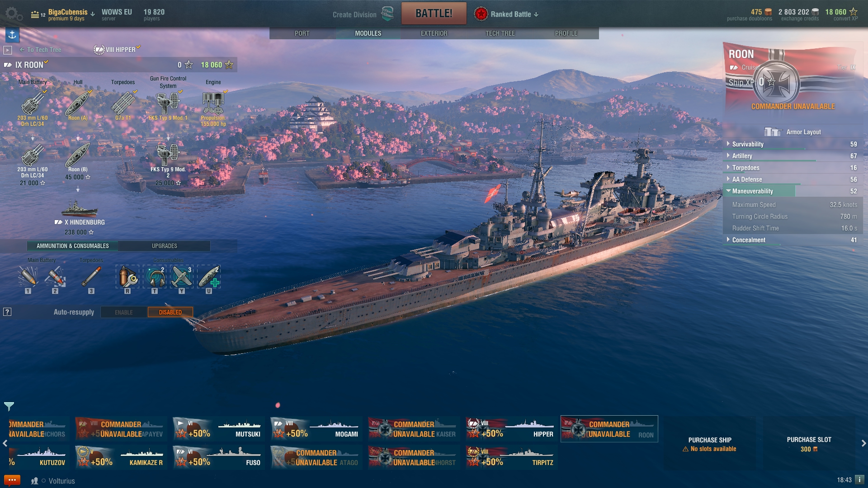Toggle the left panel play arrow
The image size is (868, 488).
pyautogui.click(x=8, y=50)
